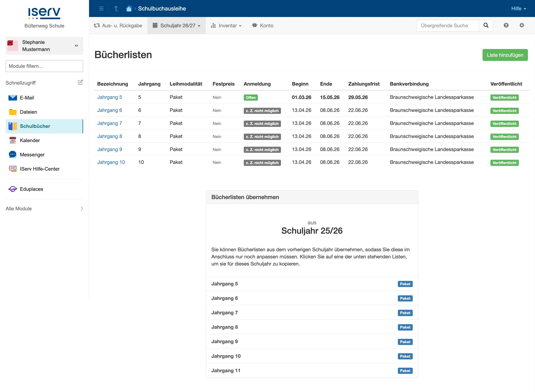
Task: Open the Jahrgang 7 list link
Action: [x=109, y=123]
